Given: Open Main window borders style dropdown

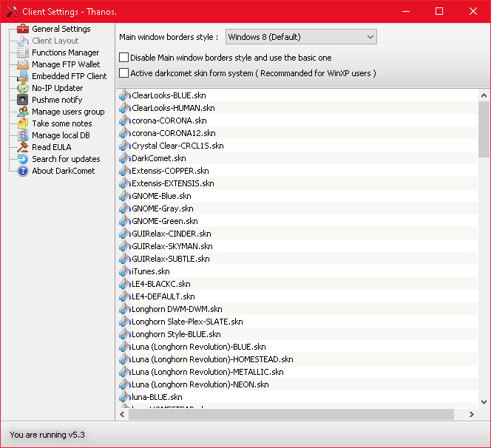Looking at the screenshot, I should 299,37.
